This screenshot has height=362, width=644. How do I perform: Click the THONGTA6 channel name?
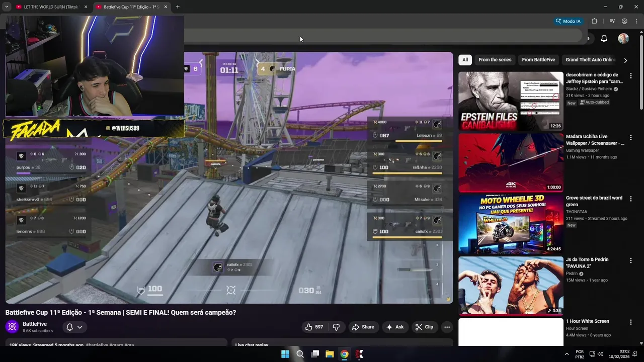(577, 212)
